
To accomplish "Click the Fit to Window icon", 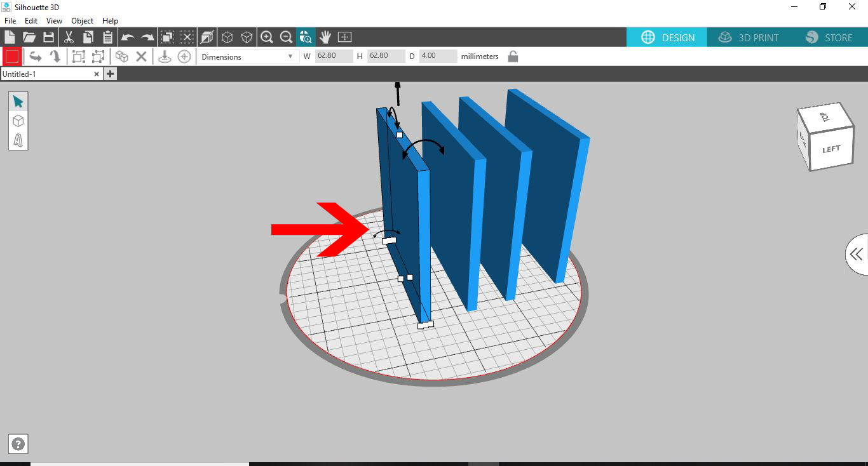I will click(x=345, y=37).
